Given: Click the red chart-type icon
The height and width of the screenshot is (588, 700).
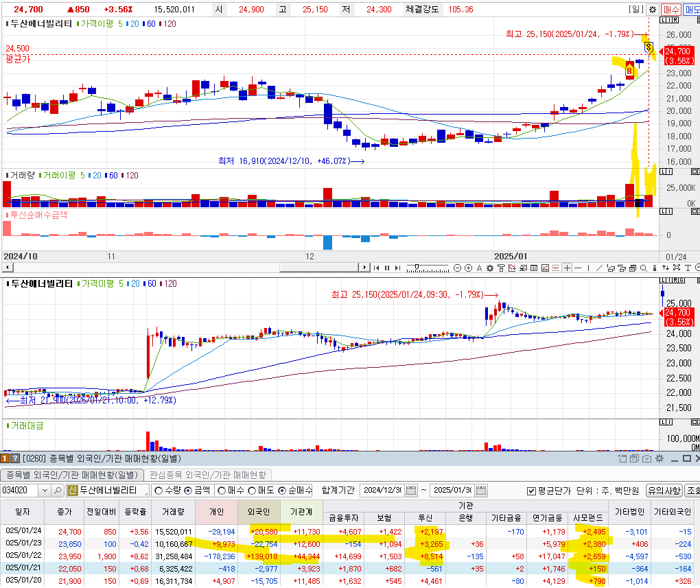Looking at the screenshot, I should (x=545, y=268).
